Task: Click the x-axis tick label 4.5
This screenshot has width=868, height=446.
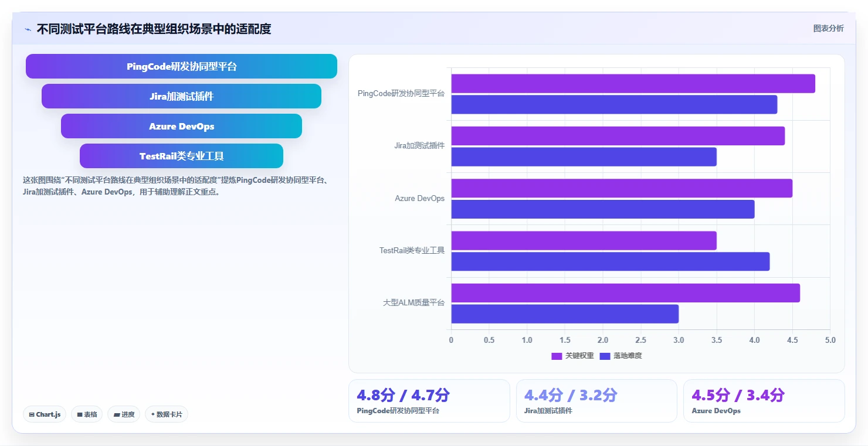Action: click(792, 340)
